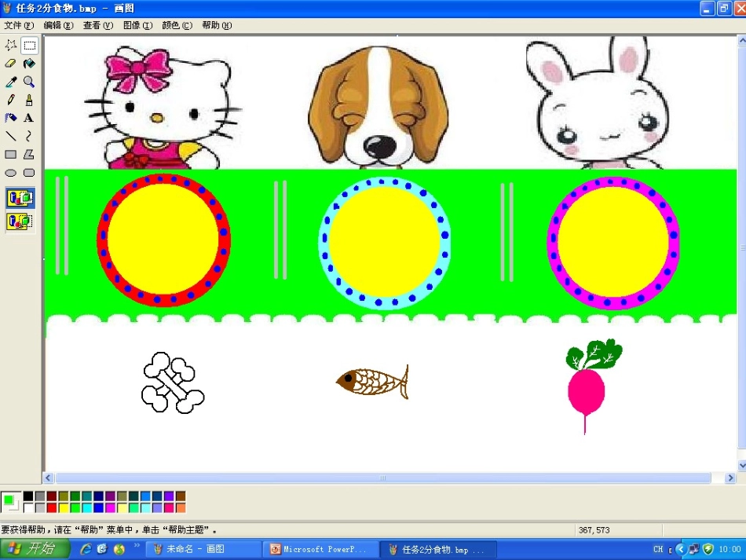Select the Rectangle shape tool

[11, 154]
